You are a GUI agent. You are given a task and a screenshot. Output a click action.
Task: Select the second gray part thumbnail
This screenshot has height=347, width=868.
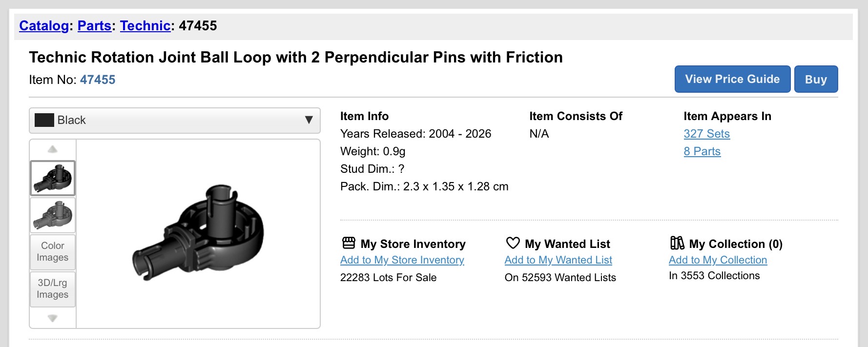(x=53, y=215)
